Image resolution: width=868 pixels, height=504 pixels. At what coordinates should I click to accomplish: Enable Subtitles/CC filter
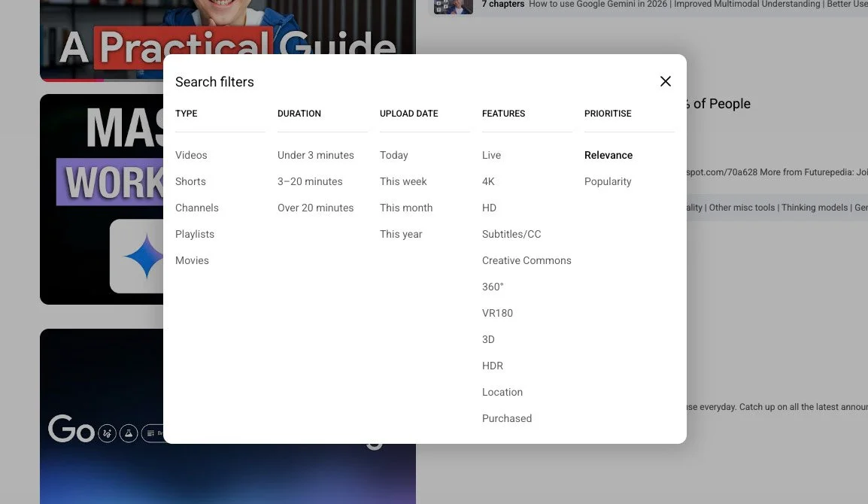click(x=511, y=234)
